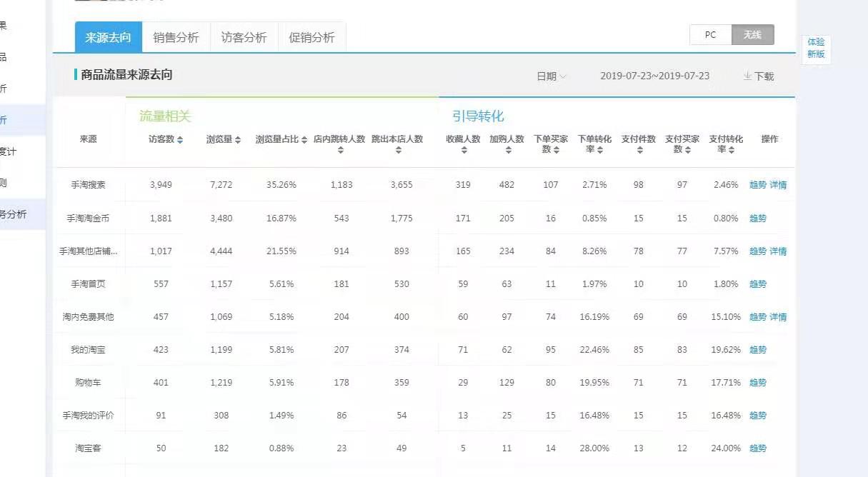This screenshot has height=477, width=868.
Task: Open 详情 for 手淘其他店铺 row
Action: [778, 251]
